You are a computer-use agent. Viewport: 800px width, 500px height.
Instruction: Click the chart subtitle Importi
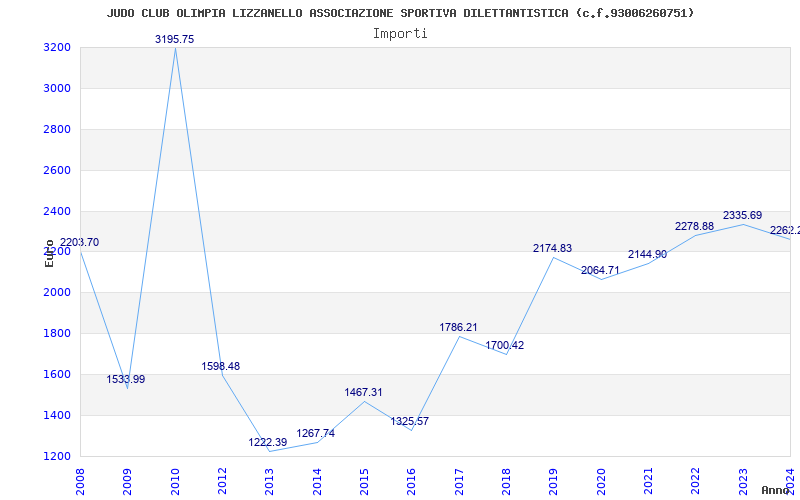point(400,34)
